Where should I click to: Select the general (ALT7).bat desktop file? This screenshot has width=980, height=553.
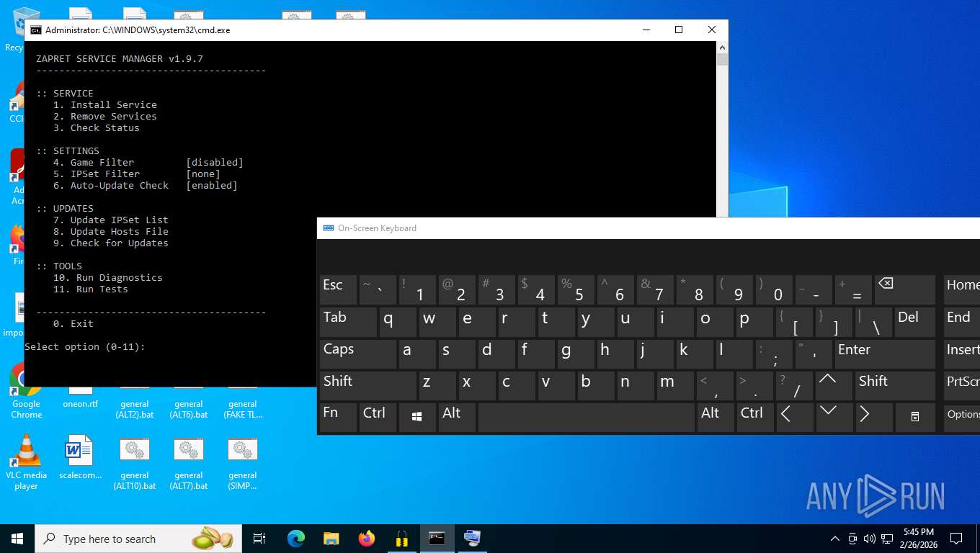[x=189, y=463]
